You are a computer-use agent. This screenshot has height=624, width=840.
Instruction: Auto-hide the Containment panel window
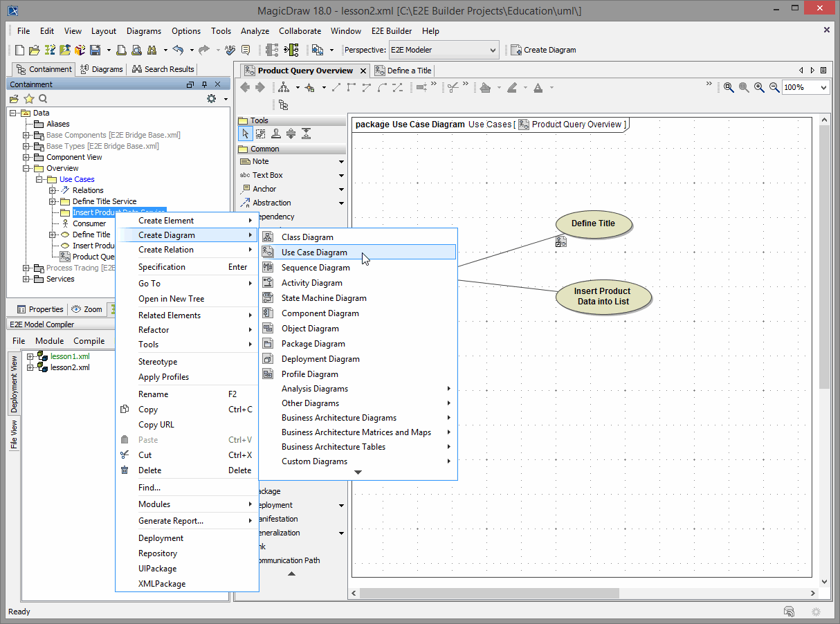click(x=190, y=84)
